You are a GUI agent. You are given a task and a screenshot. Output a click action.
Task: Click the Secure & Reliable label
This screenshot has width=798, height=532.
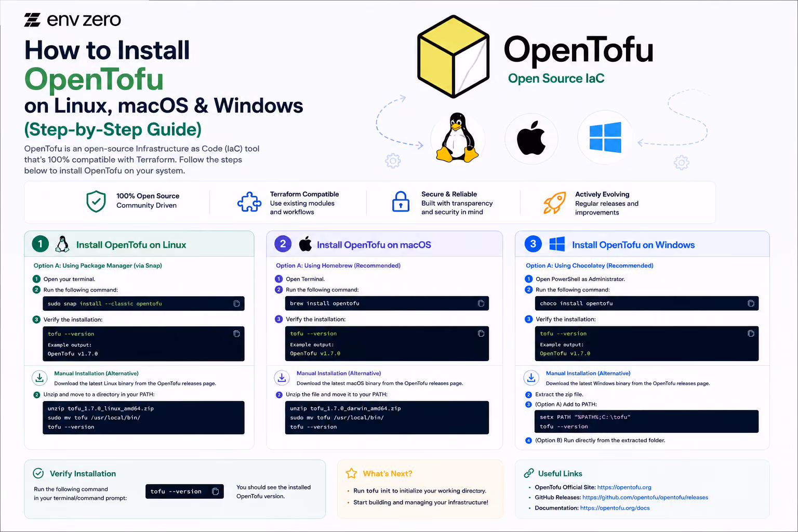click(449, 194)
